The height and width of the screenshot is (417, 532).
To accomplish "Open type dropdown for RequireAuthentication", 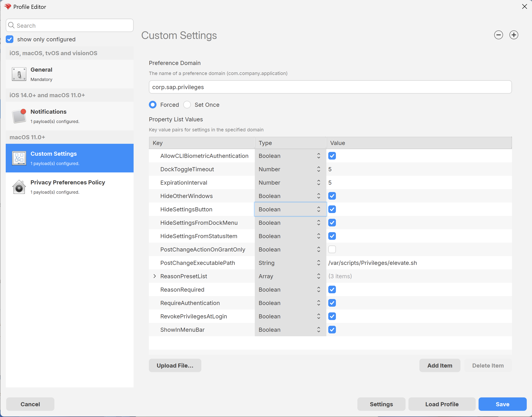I will 290,303.
